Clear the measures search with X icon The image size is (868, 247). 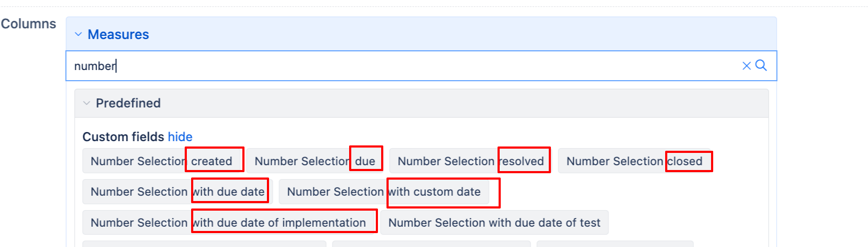tap(746, 66)
